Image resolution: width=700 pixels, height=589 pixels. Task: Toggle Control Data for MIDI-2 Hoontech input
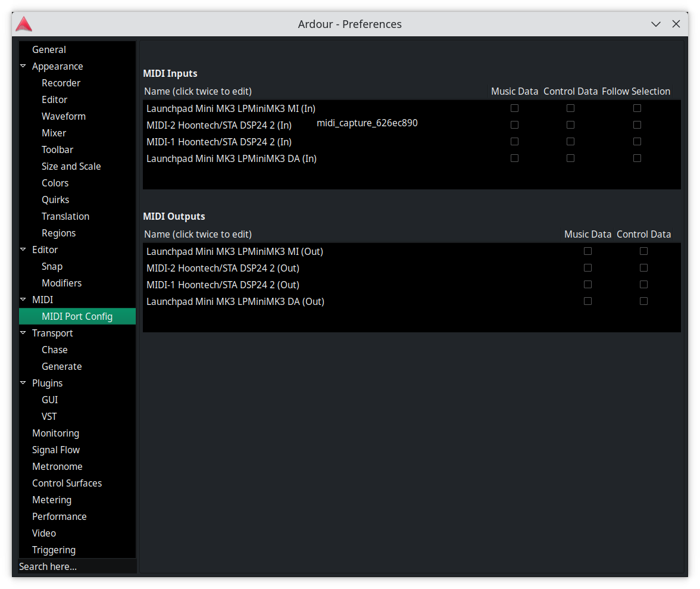570,125
